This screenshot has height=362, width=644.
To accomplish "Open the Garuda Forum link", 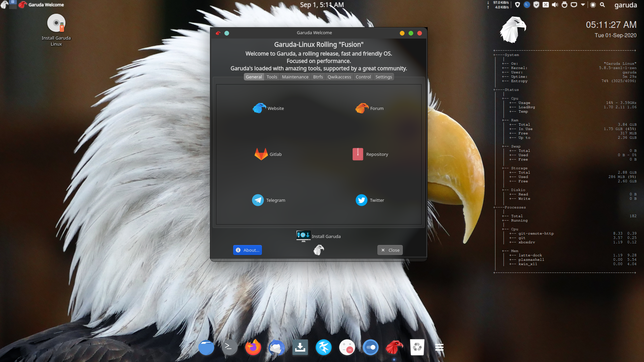I will (x=369, y=108).
